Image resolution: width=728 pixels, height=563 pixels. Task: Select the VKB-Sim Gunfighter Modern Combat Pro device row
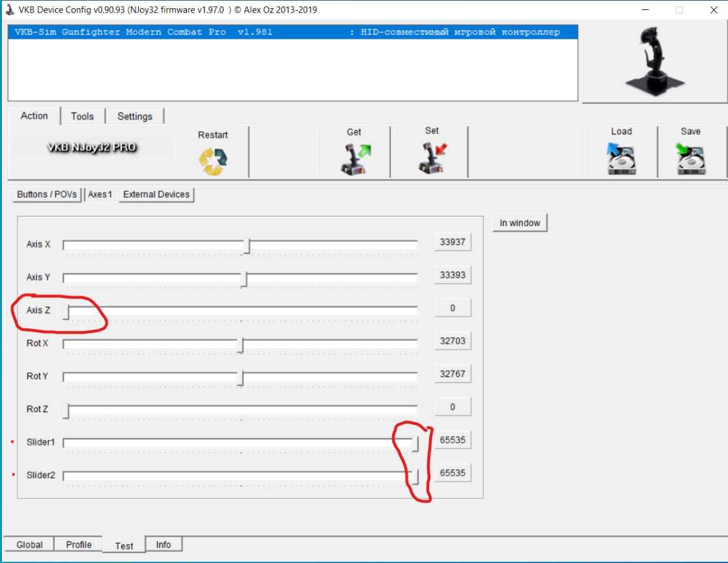pyautogui.click(x=293, y=32)
